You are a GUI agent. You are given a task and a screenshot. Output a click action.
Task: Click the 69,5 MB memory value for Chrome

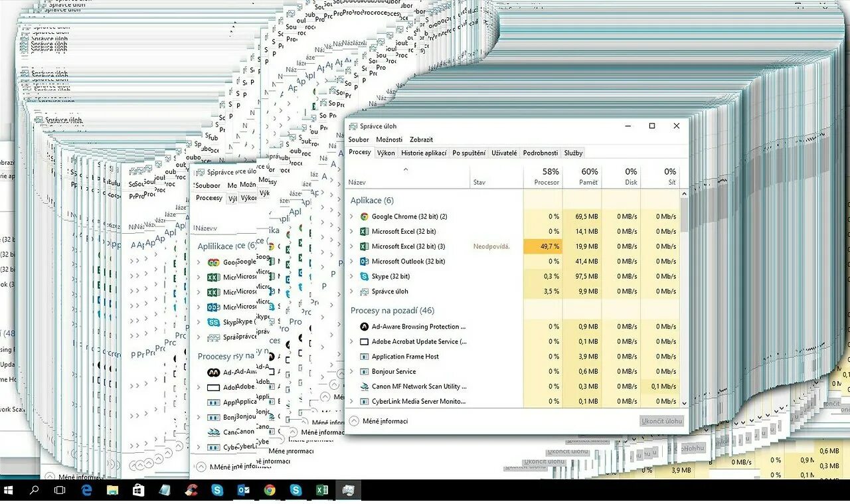tap(586, 216)
